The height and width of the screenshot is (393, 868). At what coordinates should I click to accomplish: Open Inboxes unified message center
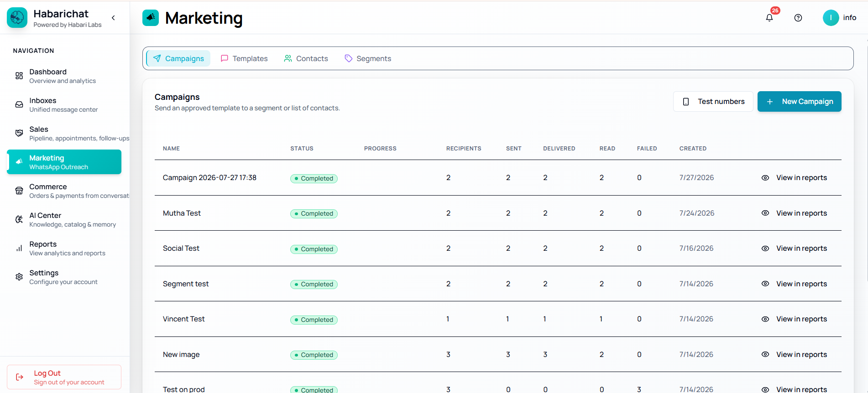64,104
